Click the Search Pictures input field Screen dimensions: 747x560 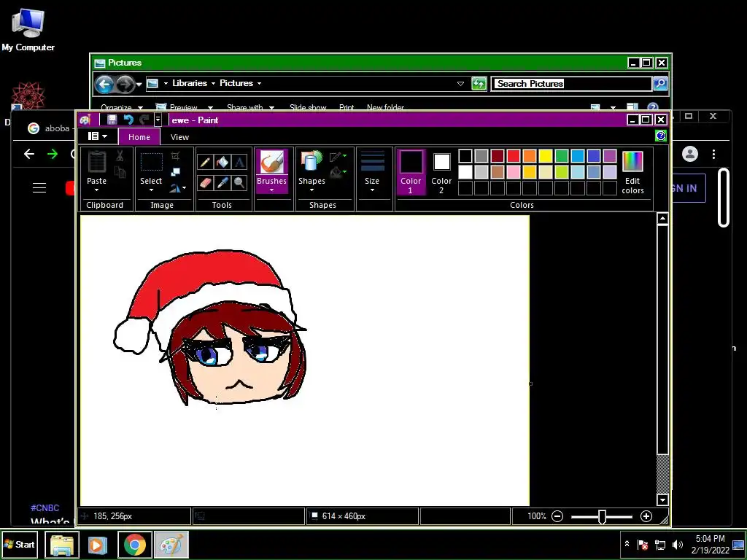click(x=572, y=84)
